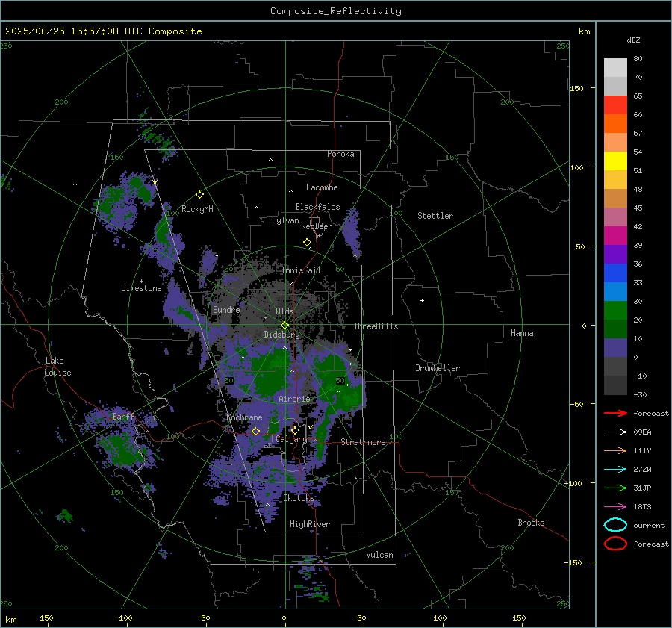Click the Cochrane city label
The image size is (672, 628).
click(x=244, y=417)
